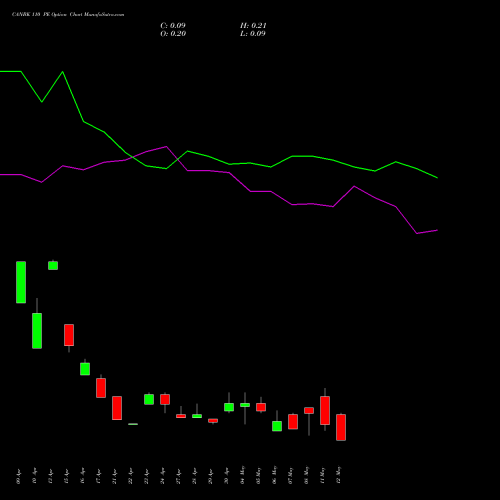Click the '24 Apr' date axis label
The image size is (500, 500).
(x=162, y=476)
